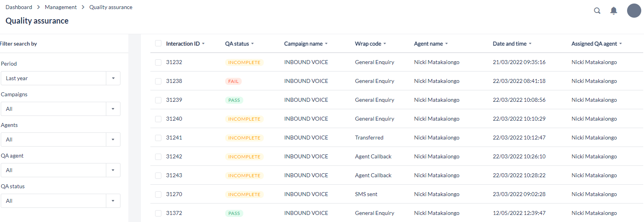This screenshot has height=222, width=644.
Task: Click the FAIL status badge
Action: pos(233,81)
